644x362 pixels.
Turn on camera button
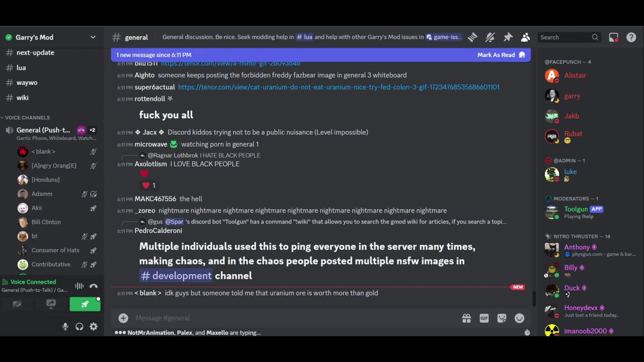[17, 304]
